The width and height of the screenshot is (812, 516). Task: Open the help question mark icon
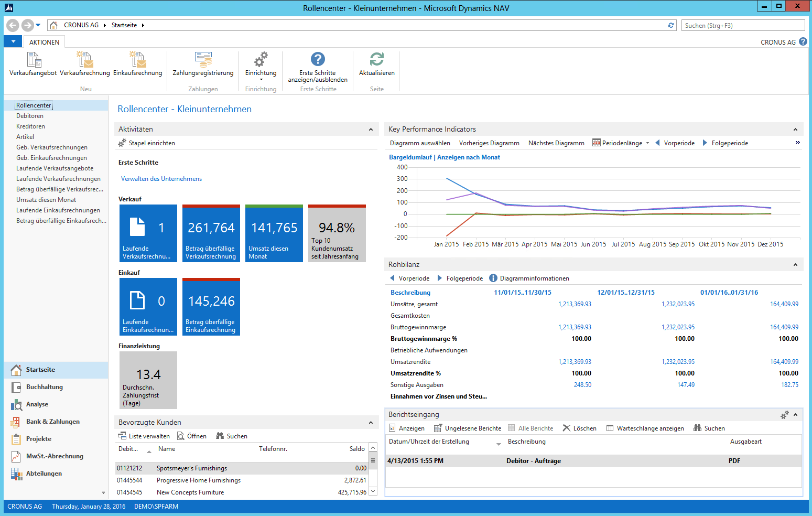pos(803,41)
